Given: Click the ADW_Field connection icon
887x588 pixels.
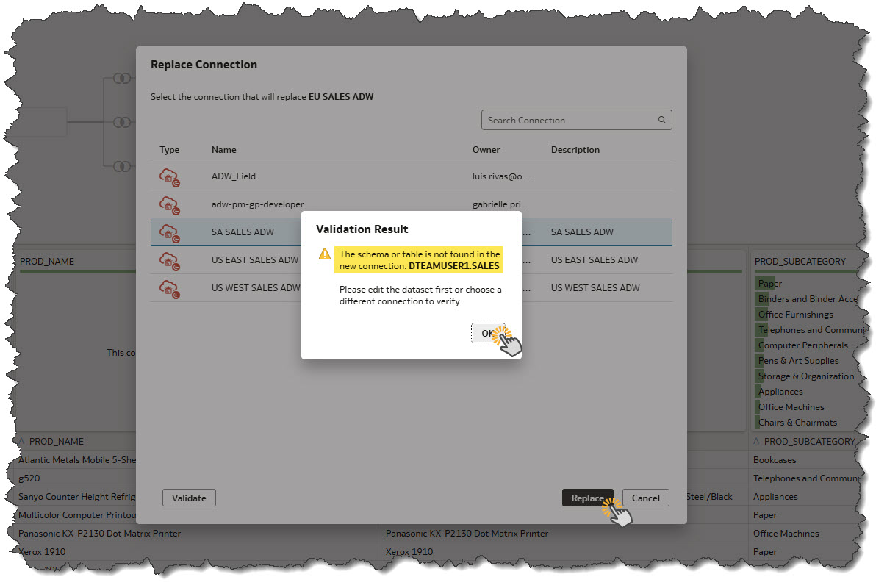Looking at the screenshot, I should pos(170,176).
